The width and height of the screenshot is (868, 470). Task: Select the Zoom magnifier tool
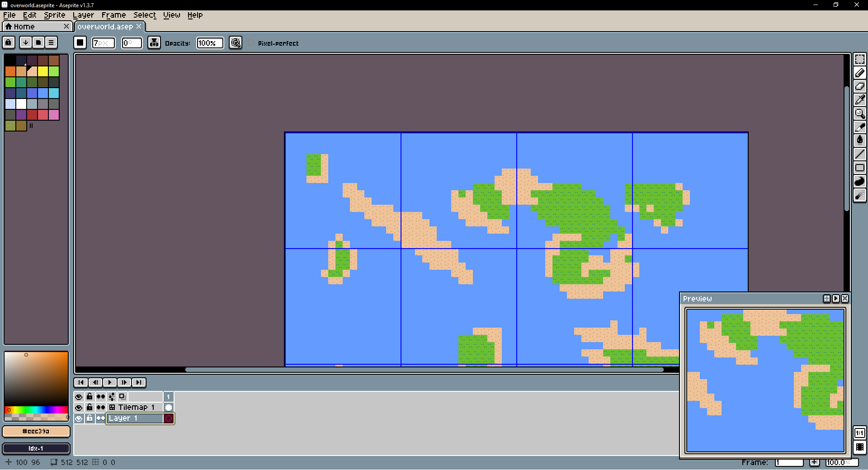(859, 113)
